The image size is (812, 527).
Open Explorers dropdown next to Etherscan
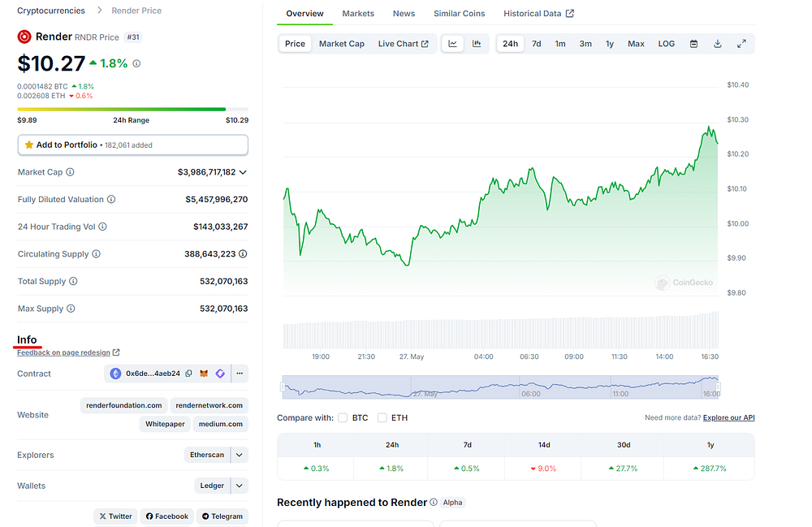click(240, 455)
